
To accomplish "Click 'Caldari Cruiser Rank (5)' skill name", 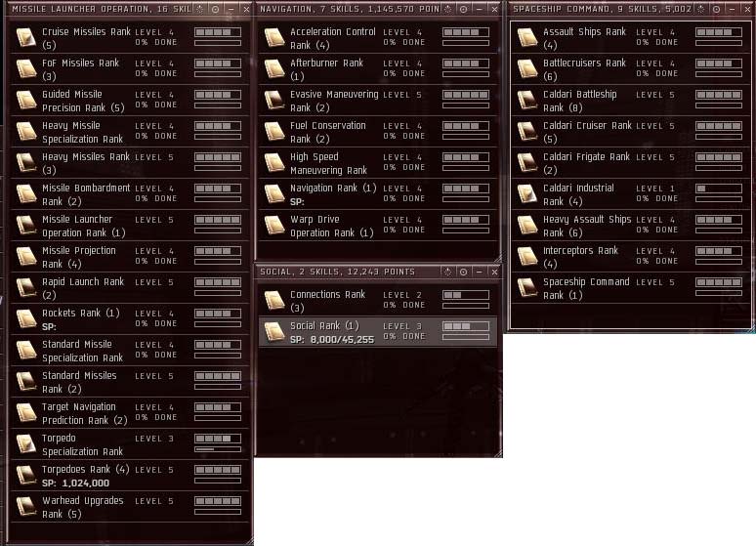I will (x=587, y=132).
